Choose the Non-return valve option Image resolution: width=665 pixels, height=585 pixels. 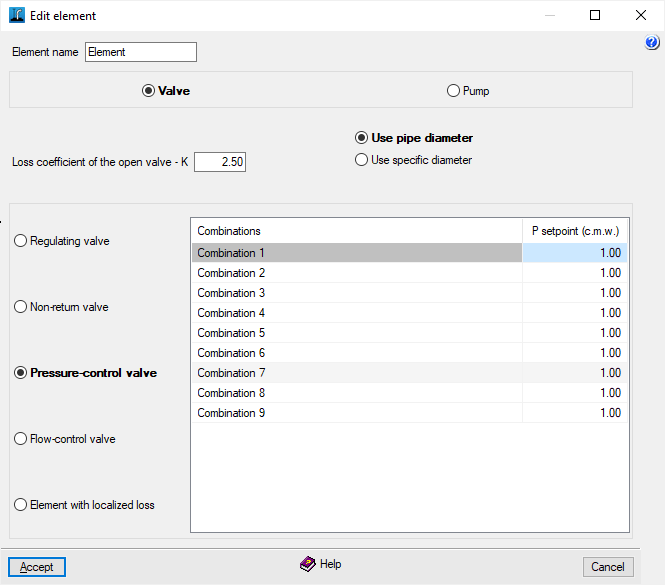[20, 307]
